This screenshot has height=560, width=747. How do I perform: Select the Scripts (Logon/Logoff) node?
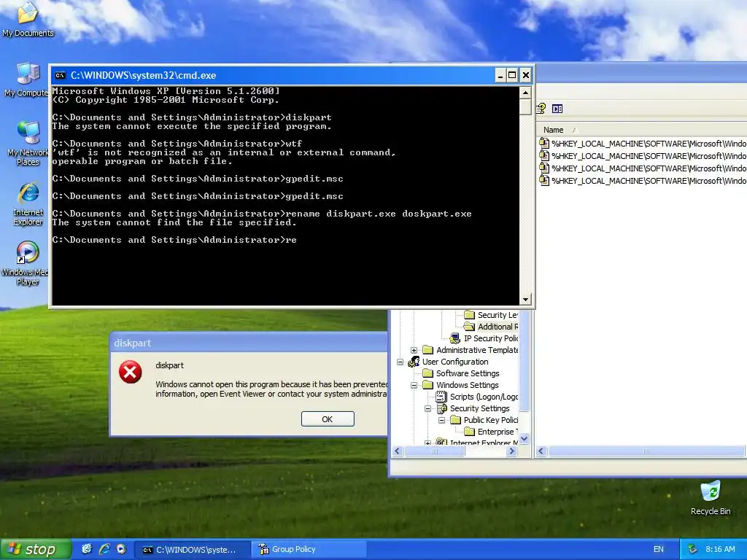(477, 397)
